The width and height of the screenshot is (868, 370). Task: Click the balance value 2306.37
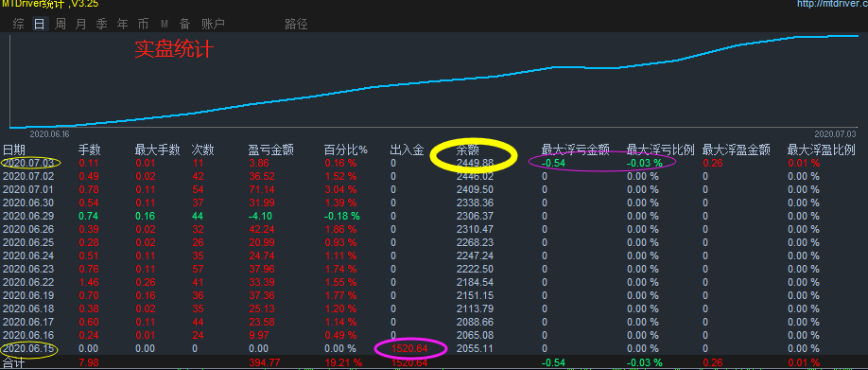point(475,216)
